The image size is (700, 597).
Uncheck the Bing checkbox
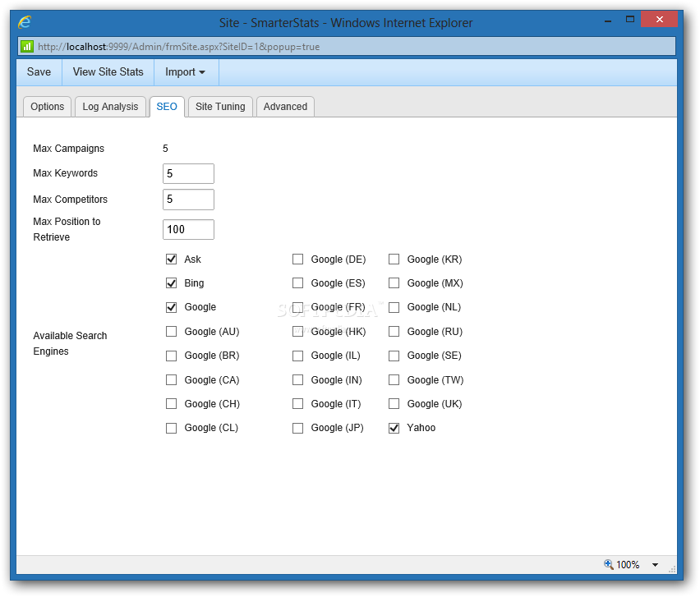tap(172, 282)
